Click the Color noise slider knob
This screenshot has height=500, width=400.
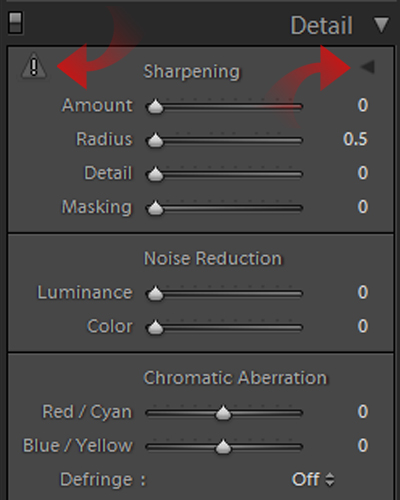[x=155, y=328]
